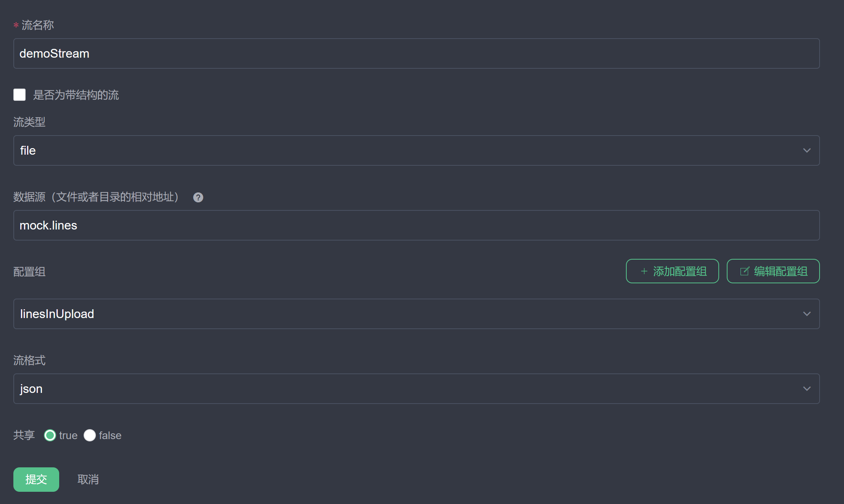The height and width of the screenshot is (504, 844).
Task: Focus the 数据源 field containing mock.lines
Action: 416,225
